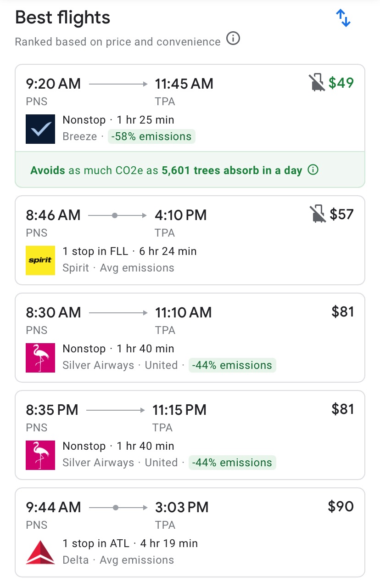
Task: Click no-carry-on bag icon next to $57
Action: 318,215
